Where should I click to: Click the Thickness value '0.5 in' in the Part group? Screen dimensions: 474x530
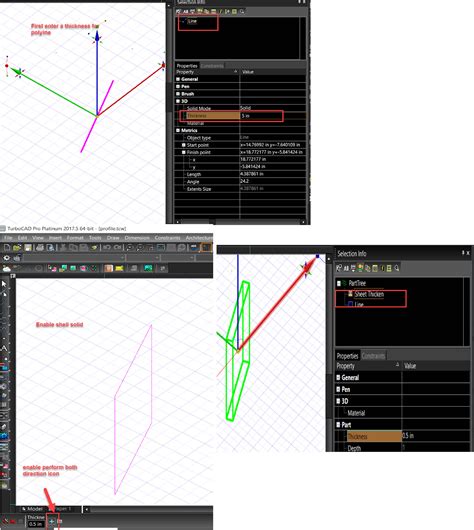tap(435, 436)
